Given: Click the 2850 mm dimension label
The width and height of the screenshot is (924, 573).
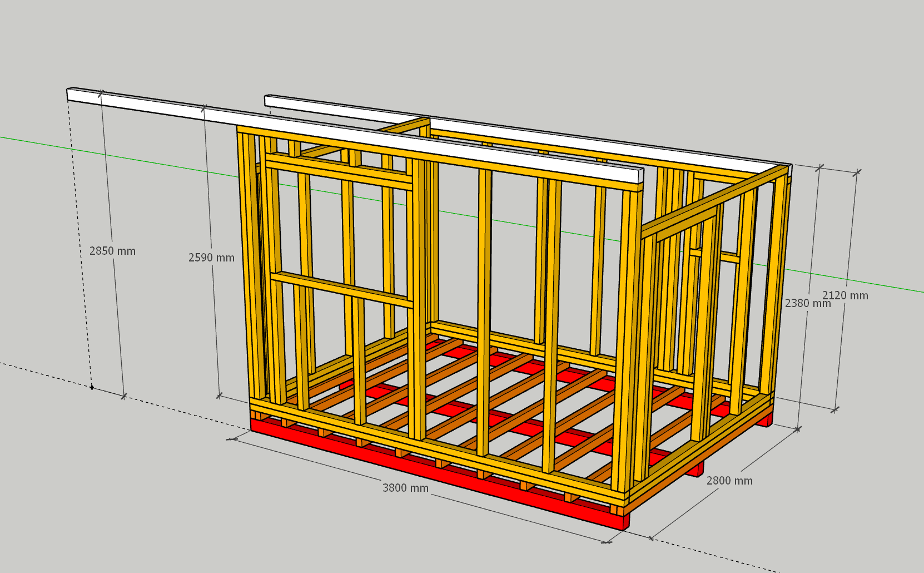Looking at the screenshot, I should pos(112,251).
